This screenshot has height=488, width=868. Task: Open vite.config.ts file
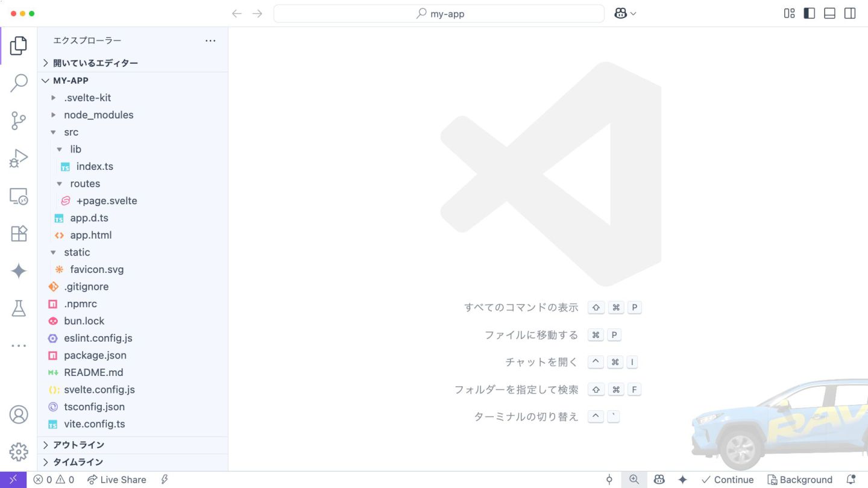133,424
